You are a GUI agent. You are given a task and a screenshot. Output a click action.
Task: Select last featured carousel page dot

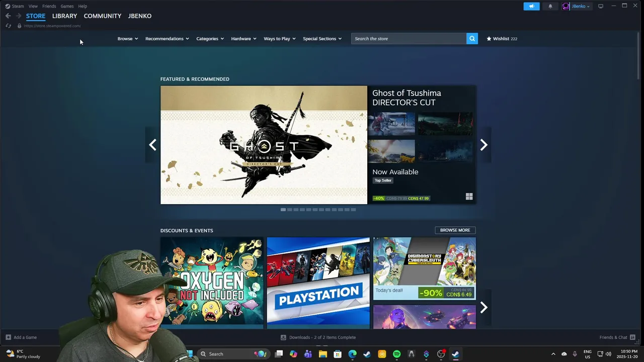[x=353, y=210]
